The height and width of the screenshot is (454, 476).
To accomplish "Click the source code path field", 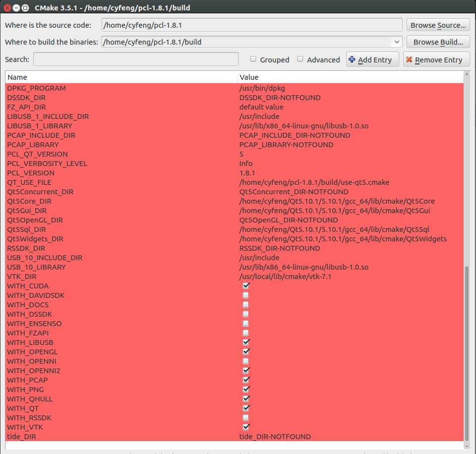I will pyautogui.click(x=252, y=25).
